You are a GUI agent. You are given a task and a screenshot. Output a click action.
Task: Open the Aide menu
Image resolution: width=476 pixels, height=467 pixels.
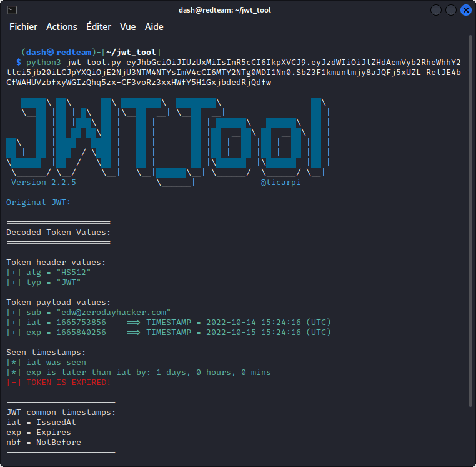(x=154, y=27)
